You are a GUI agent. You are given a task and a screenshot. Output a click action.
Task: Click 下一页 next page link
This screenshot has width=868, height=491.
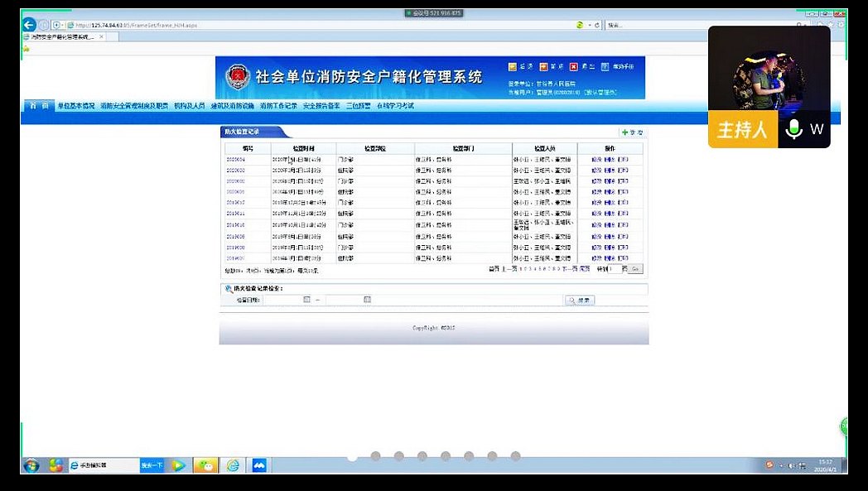tap(569, 269)
